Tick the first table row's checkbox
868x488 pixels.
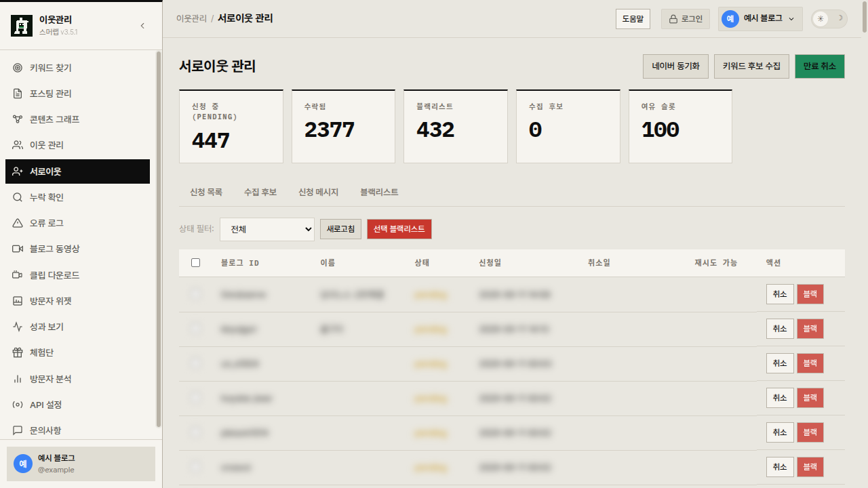click(x=196, y=294)
